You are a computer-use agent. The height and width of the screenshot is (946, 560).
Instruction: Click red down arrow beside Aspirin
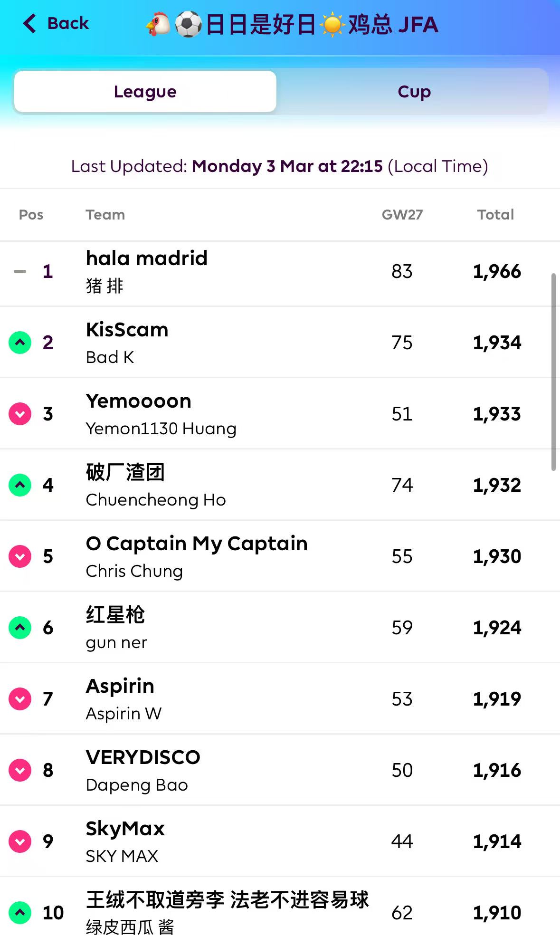20,699
